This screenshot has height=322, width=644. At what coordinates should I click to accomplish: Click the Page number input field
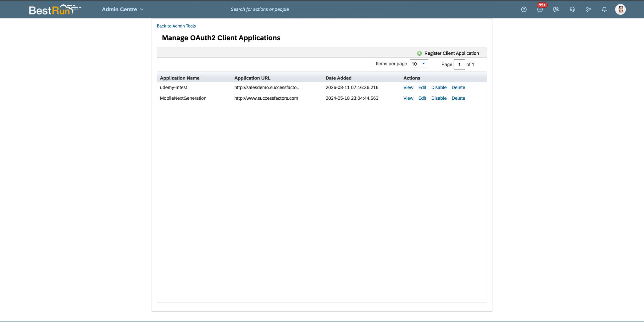[x=459, y=64]
